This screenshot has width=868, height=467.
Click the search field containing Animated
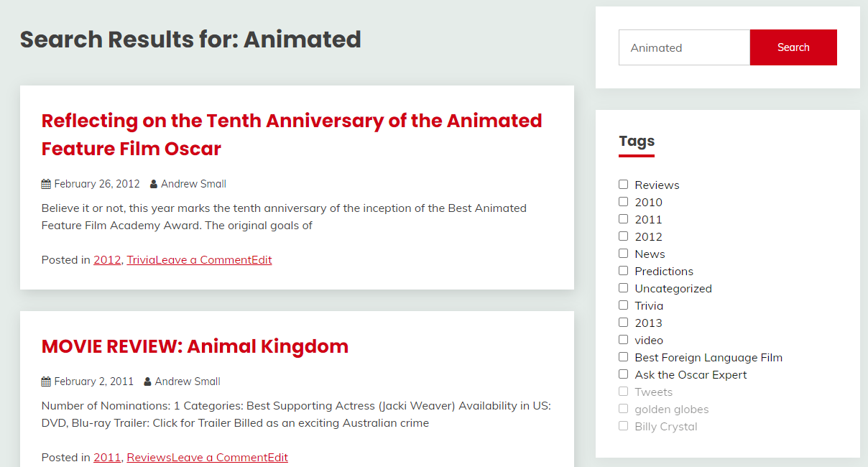[x=684, y=47]
